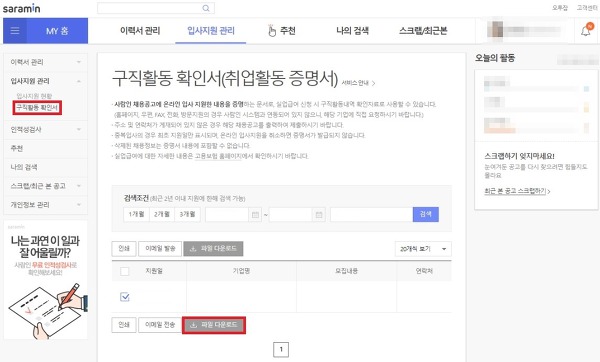Open the end date calendar picker
600x362 pixels.
[318, 215]
